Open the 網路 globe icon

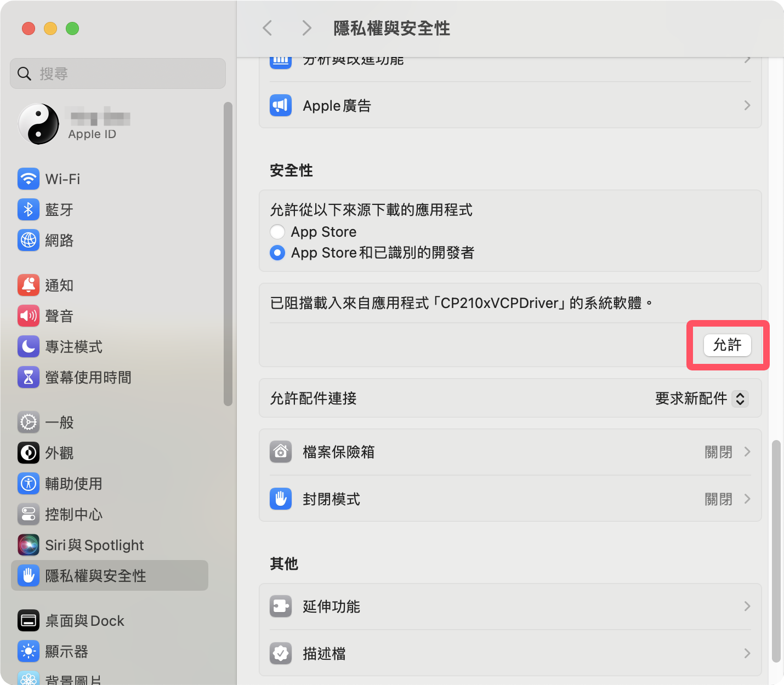tap(29, 240)
